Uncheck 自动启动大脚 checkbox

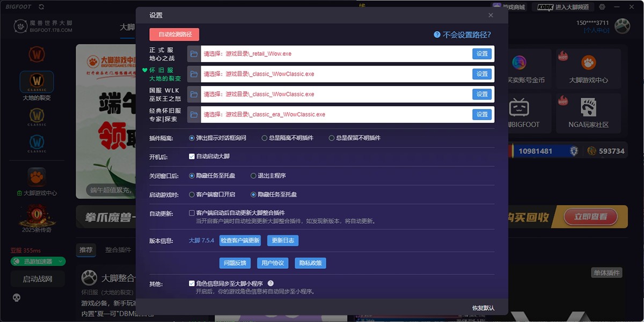(191, 157)
